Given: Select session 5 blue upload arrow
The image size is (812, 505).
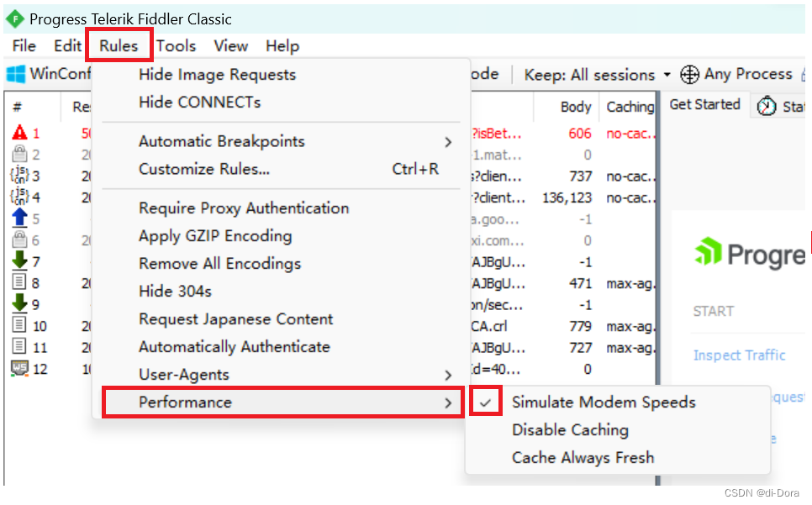Looking at the screenshot, I should [x=19, y=218].
